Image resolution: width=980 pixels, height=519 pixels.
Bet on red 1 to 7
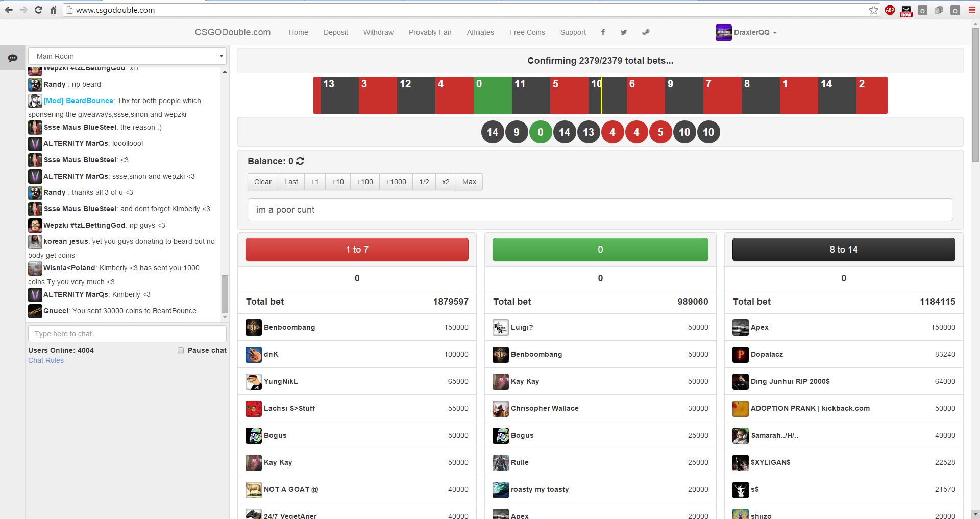pyautogui.click(x=357, y=250)
